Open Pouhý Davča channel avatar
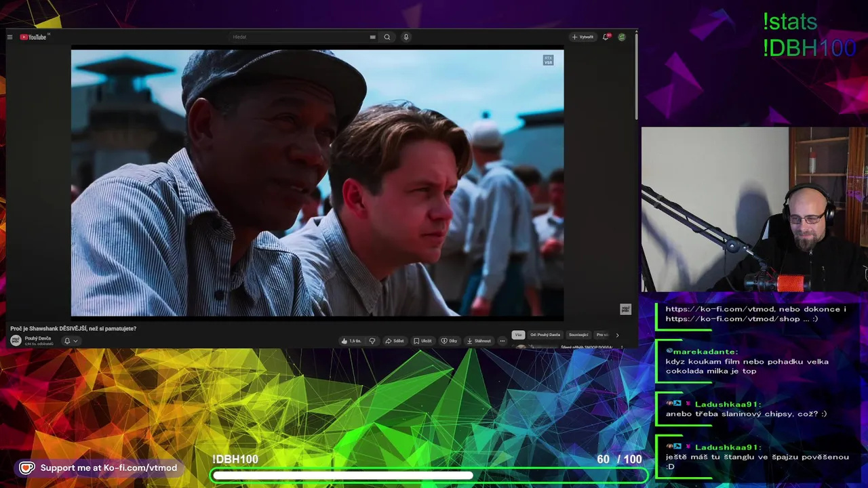The width and height of the screenshot is (868, 488). pyautogui.click(x=16, y=340)
